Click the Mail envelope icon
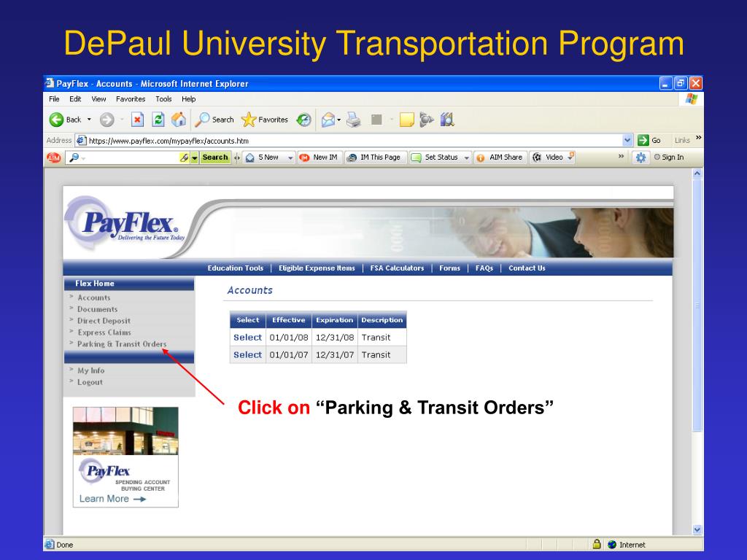747x560 pixels. [328, 120]
